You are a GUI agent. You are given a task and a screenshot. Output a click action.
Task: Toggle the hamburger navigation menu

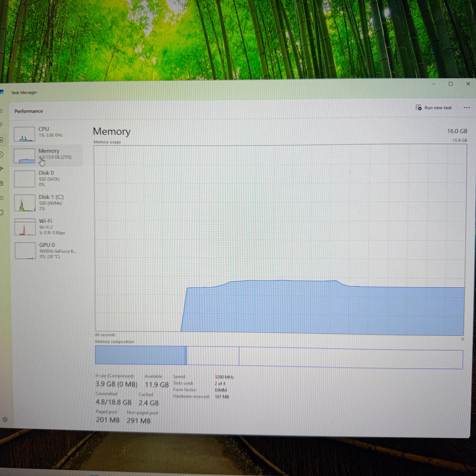(x=1, y=111)
